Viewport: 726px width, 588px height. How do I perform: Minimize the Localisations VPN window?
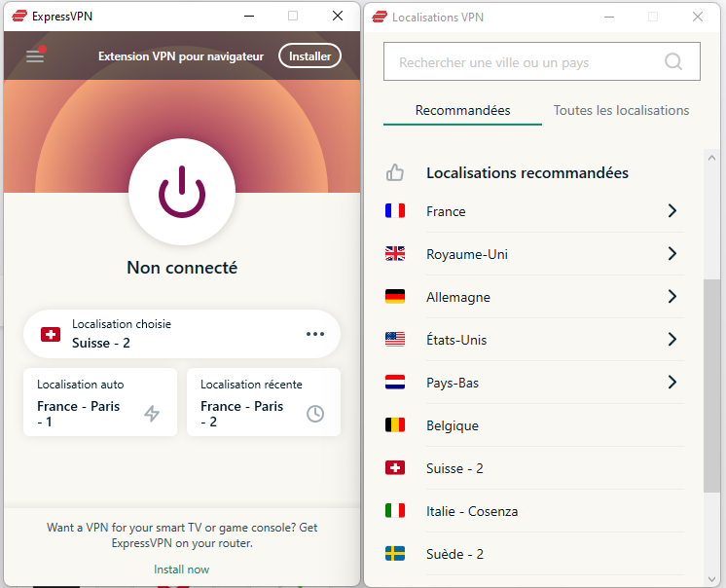point(609,17)
